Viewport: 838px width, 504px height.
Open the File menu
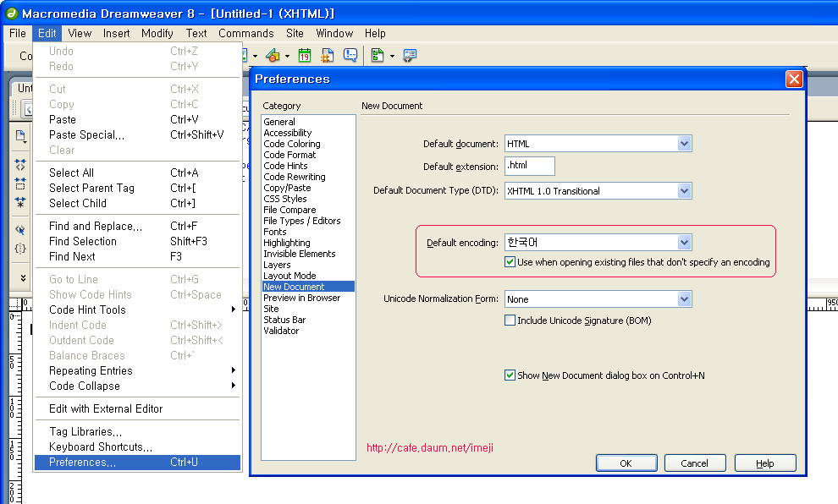tap(18, 33)
